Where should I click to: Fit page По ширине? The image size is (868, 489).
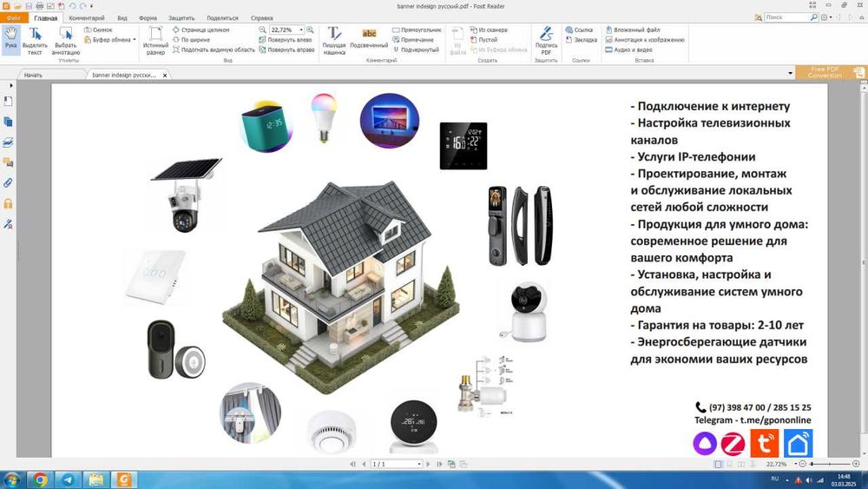191,40
